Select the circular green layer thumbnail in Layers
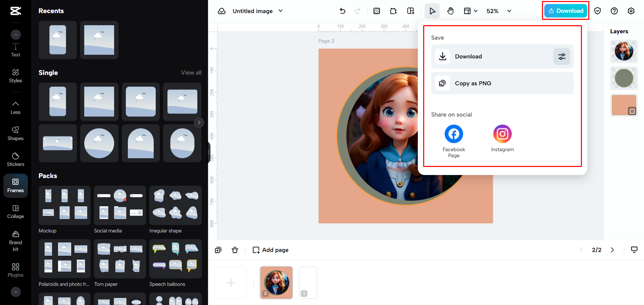Image resolution: width=644 pixels, height=305 pixels. point(623,78)
